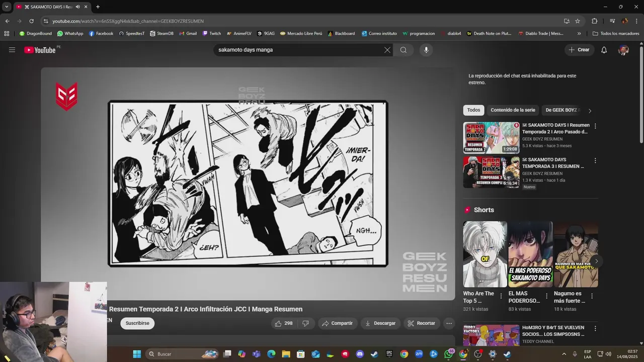The image size is (644, 362).
Task: Open the tab search dropdown arrow
Action: click(x=7, y=7)
